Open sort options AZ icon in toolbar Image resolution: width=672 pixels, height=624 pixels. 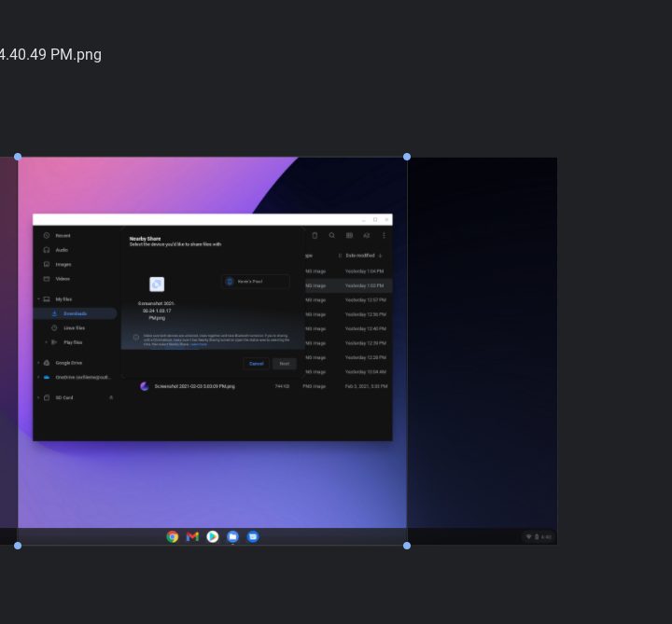pos(367,236)
